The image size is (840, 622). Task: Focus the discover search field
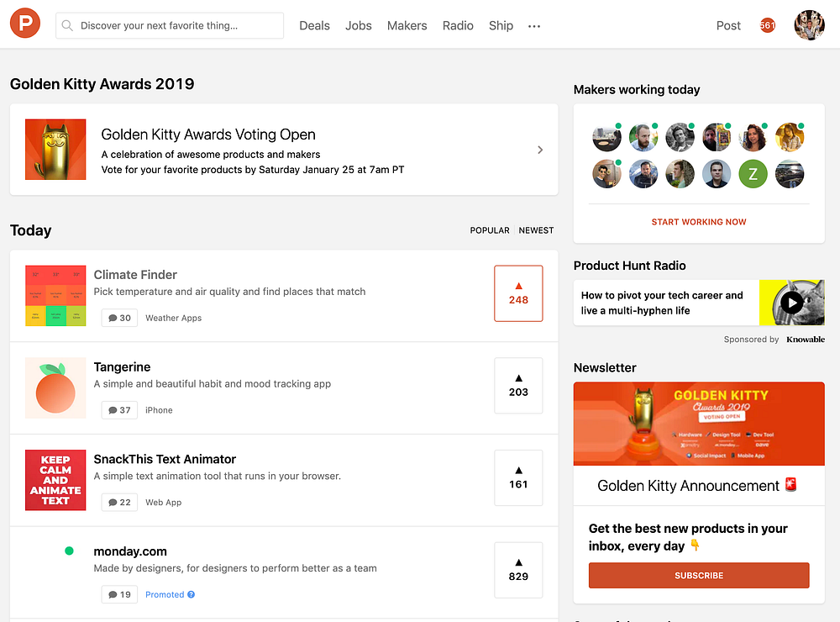click(x=170, y=26)
